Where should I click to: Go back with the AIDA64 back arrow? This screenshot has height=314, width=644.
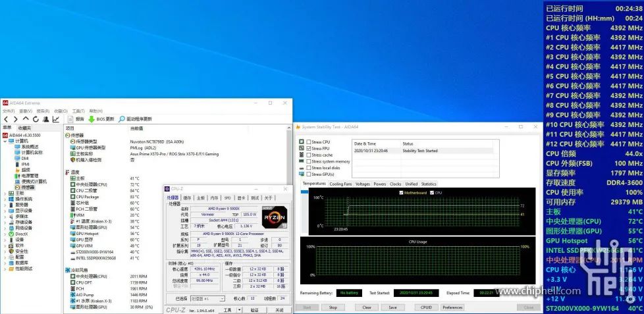pyautogui.click(x=6, y=119)
